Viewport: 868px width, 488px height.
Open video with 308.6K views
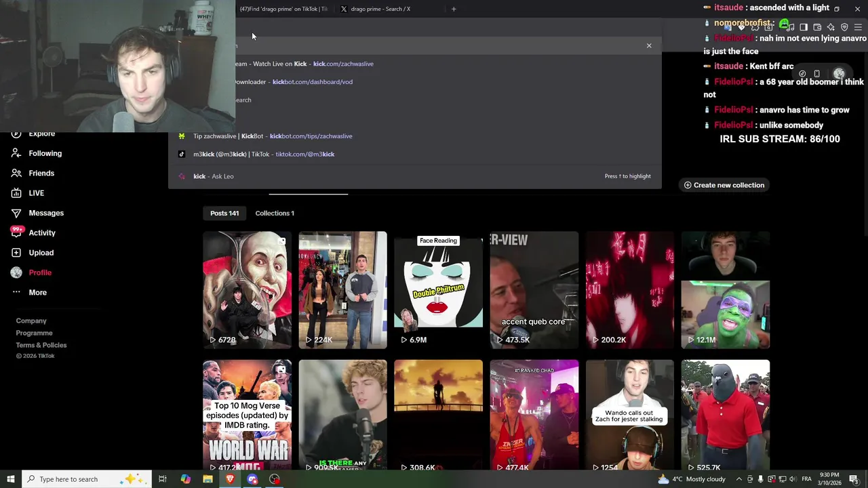[x=438, y=416]
